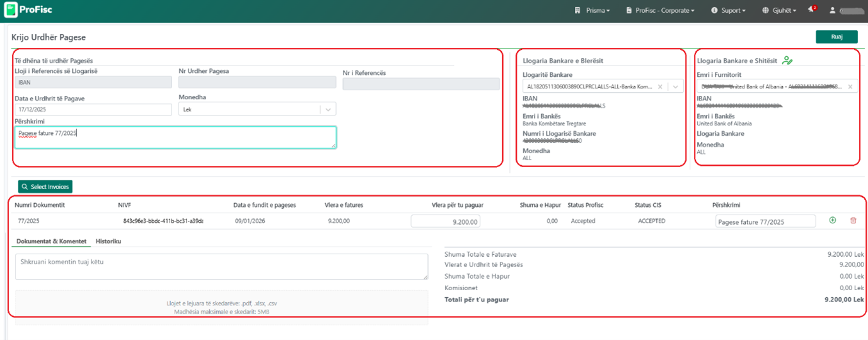Open the Gjuhët language menu
868x340 pixels.
tap(779, 11)
